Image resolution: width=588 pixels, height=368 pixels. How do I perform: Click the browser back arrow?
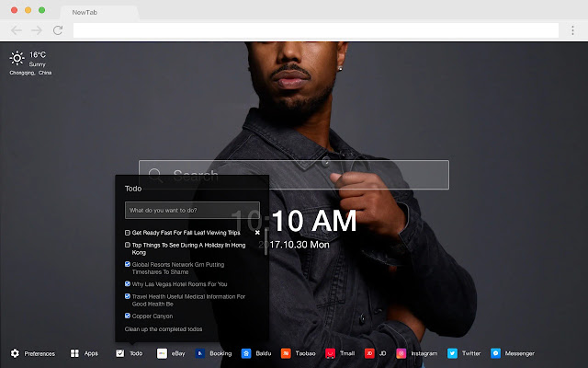click(x=17, y=30)
